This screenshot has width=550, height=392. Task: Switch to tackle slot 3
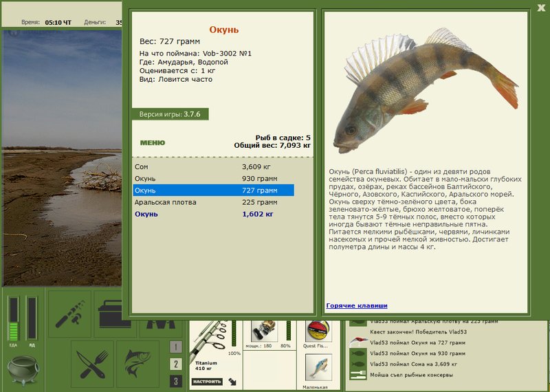pyautogui.click(x=176, y=381)
